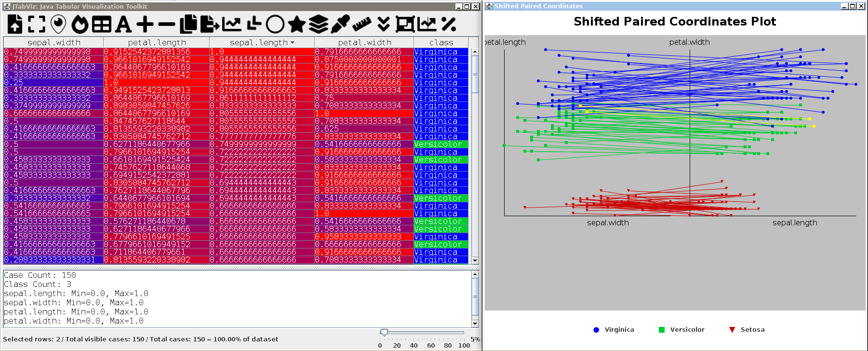Image resolution: width=868 pixels, height=351 pixels.
Task: Click the export document arrow icon
Action: point(210,24)
